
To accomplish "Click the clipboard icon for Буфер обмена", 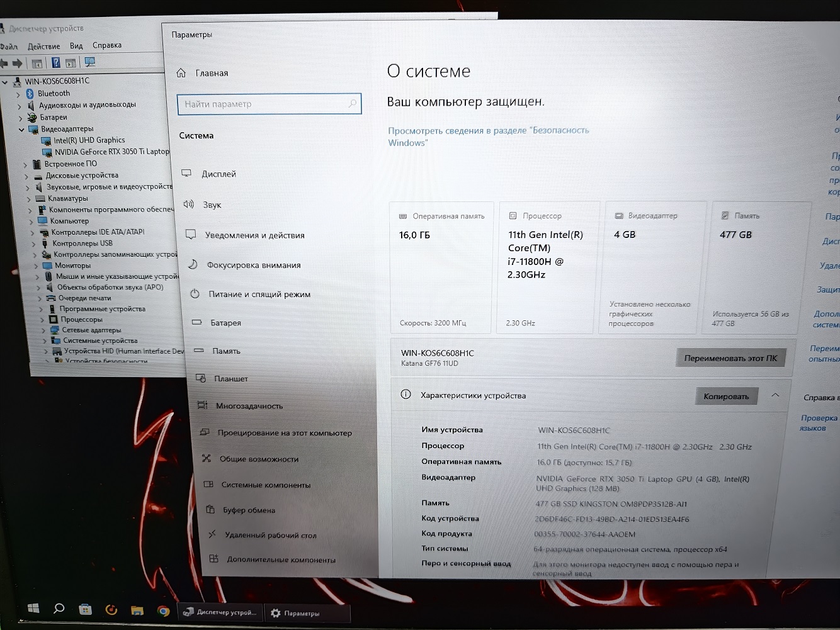I will (211, 509).
